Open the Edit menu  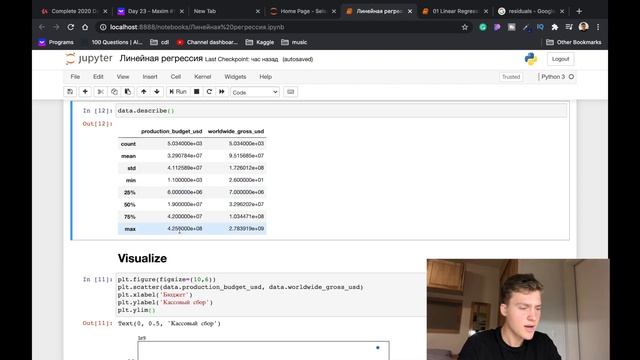[98, 77]
